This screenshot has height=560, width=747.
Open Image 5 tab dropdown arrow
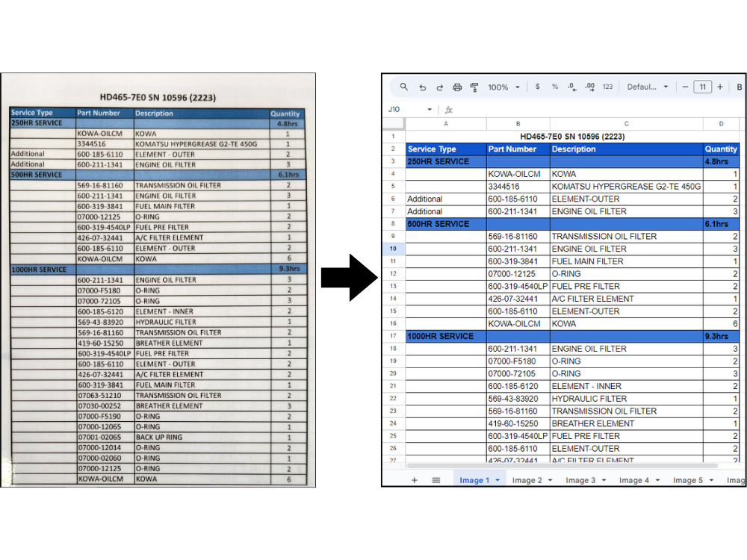711,480
